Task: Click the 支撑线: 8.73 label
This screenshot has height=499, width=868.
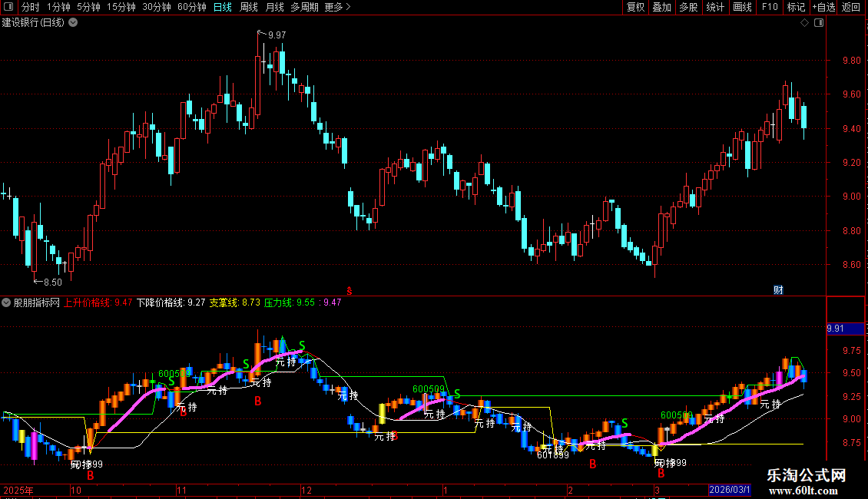Action: [x=235, y=302]
